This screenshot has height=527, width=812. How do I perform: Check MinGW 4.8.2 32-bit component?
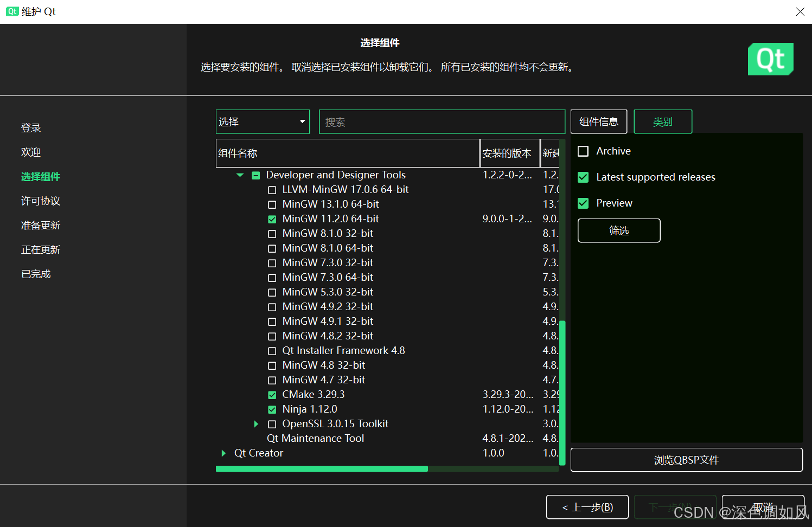tap(272, 336)
